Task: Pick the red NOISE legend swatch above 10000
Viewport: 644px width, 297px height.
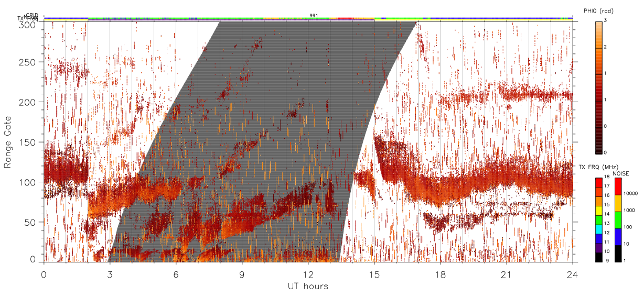Action: coord(618,186)
